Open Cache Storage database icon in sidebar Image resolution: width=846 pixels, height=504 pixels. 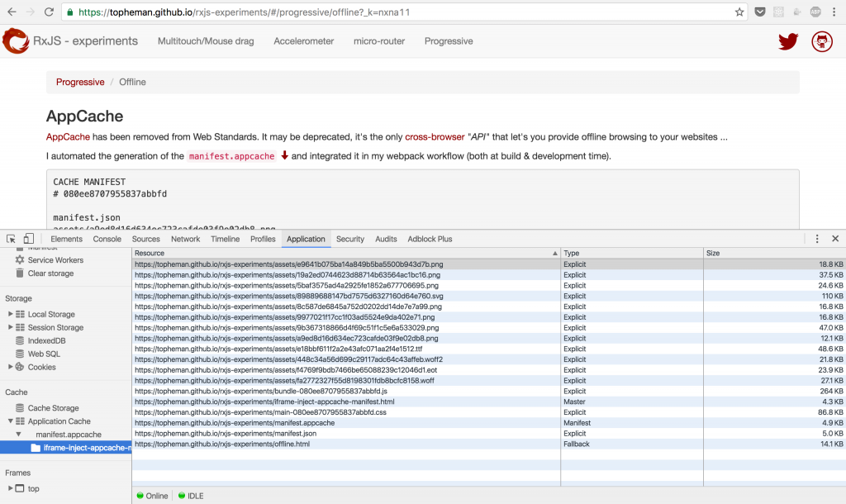(x=18, y=407)
